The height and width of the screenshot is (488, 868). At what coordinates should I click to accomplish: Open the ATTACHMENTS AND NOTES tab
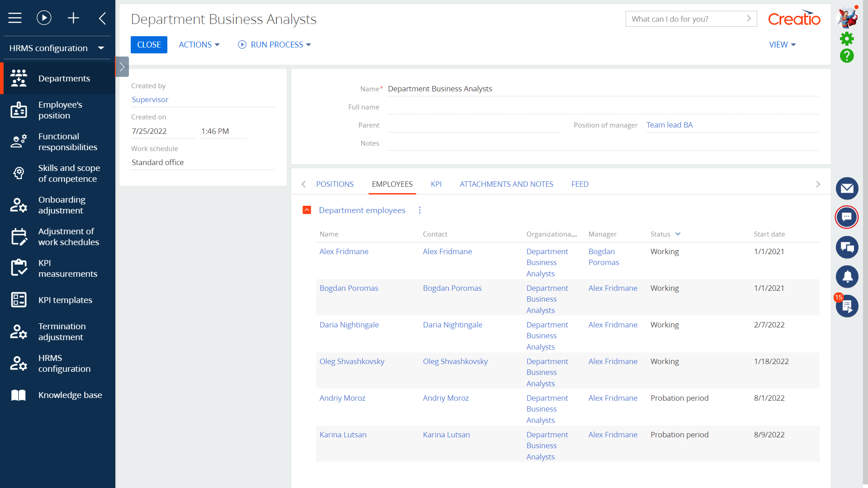(x=506, y=184)
